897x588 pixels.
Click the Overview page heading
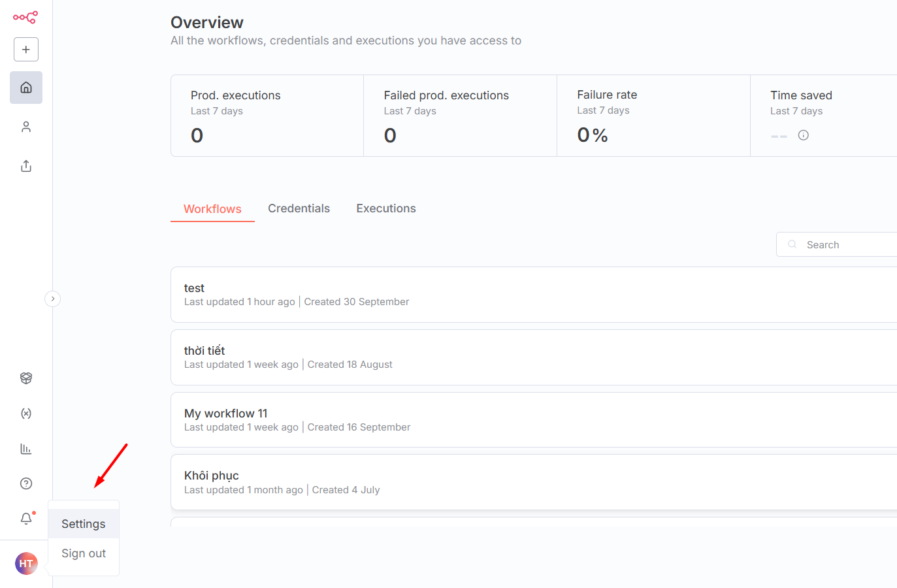(207, 22)
